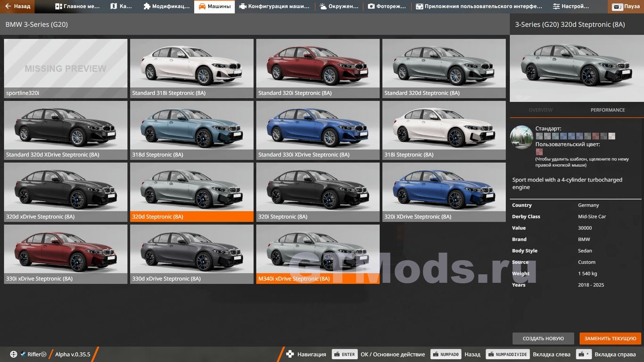
Task: Click the Навигация d-pad icon
Action: click(290, 354)
